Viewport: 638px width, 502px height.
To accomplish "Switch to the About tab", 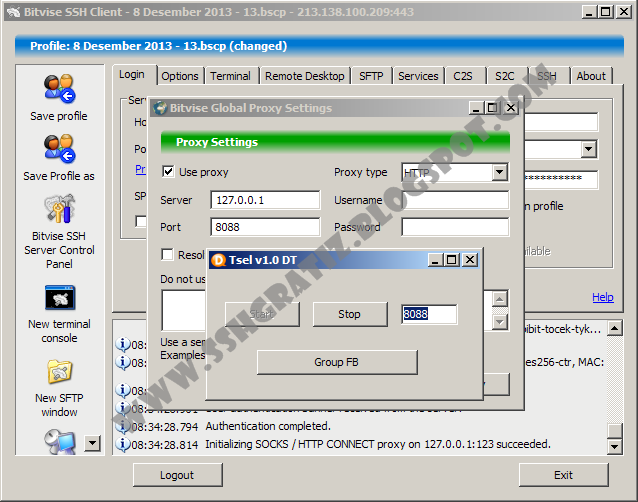I will (x=591, y=76).
